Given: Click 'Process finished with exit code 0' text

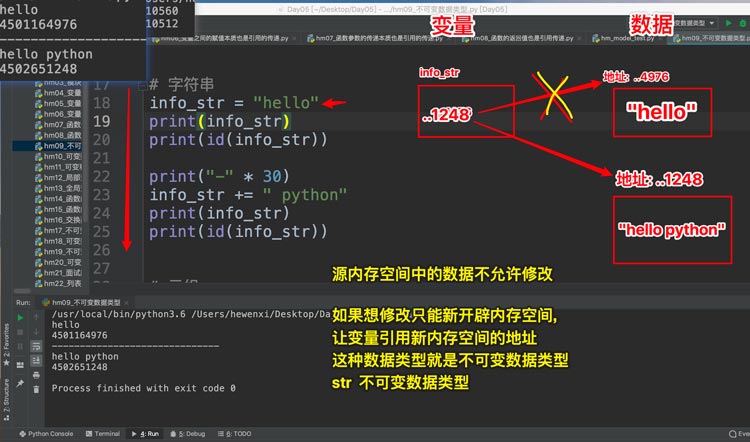Looking at the screenshot, I should pyautogui.click(x=143, y=388).
